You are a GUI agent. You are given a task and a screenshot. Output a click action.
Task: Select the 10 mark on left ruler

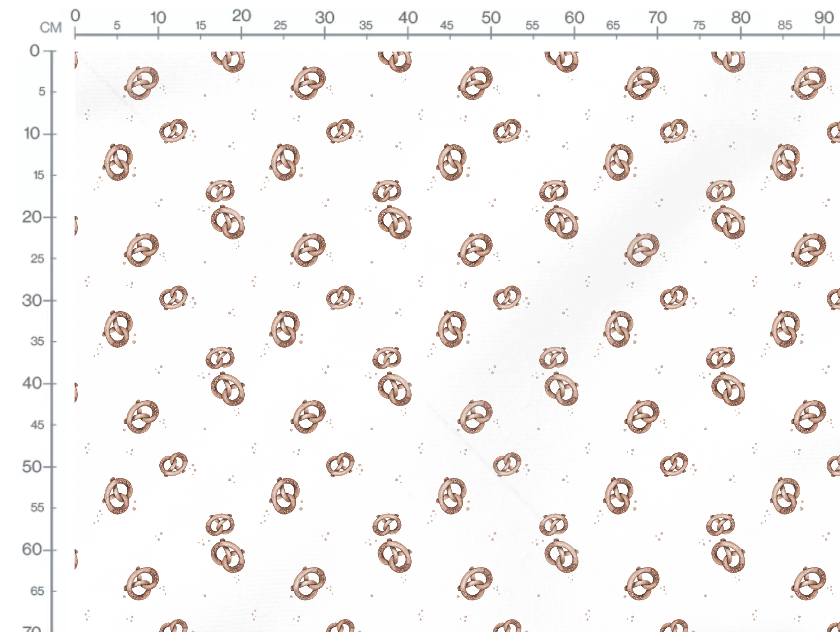(x=32, y=134)
